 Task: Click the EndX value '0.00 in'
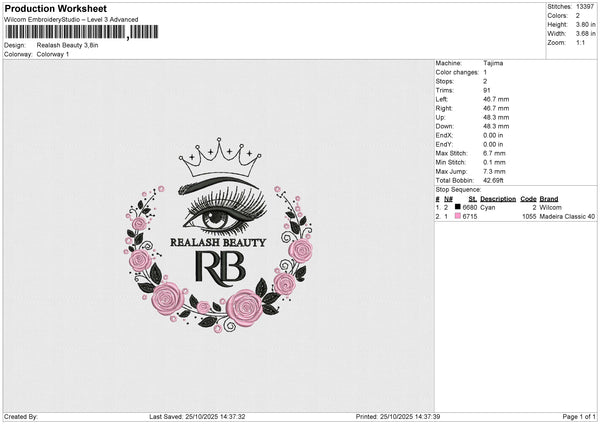(x=493, y=135)
